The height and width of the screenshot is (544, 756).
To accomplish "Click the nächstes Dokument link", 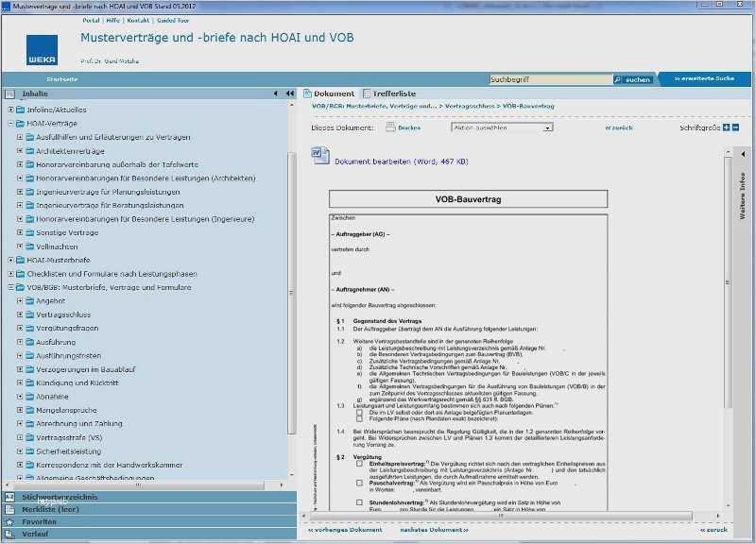I will 434,530.
